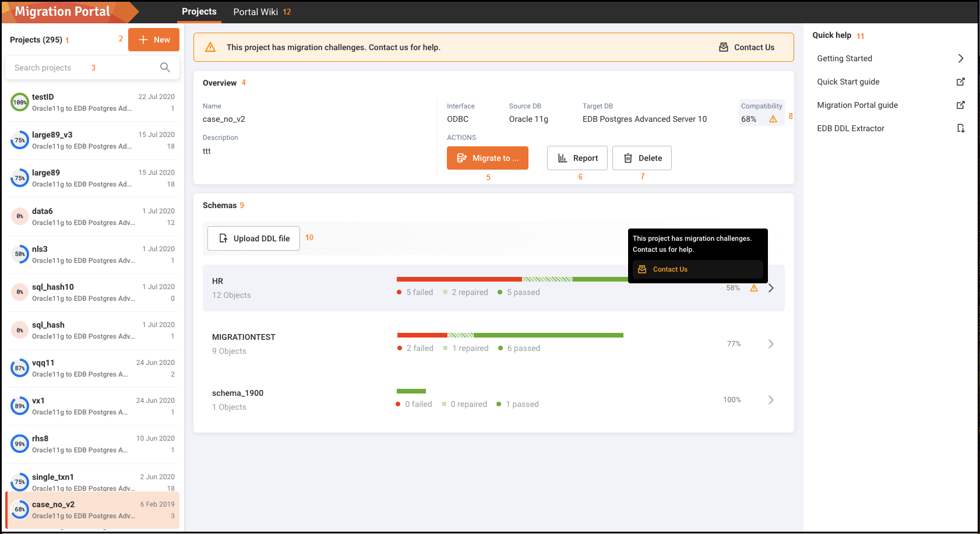Open the Quick Start guide link

(x=848, y=82)
